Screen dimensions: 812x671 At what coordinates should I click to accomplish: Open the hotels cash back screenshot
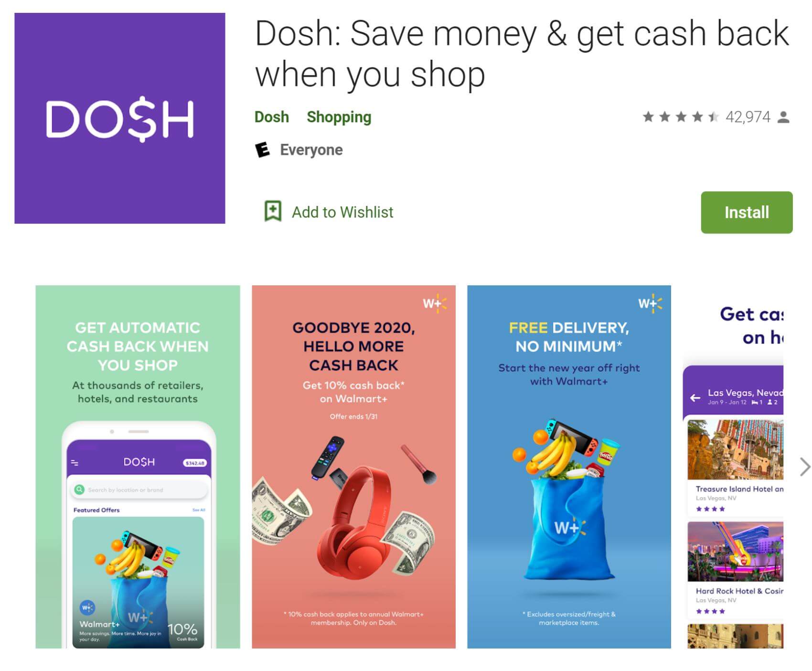(733, 467)
